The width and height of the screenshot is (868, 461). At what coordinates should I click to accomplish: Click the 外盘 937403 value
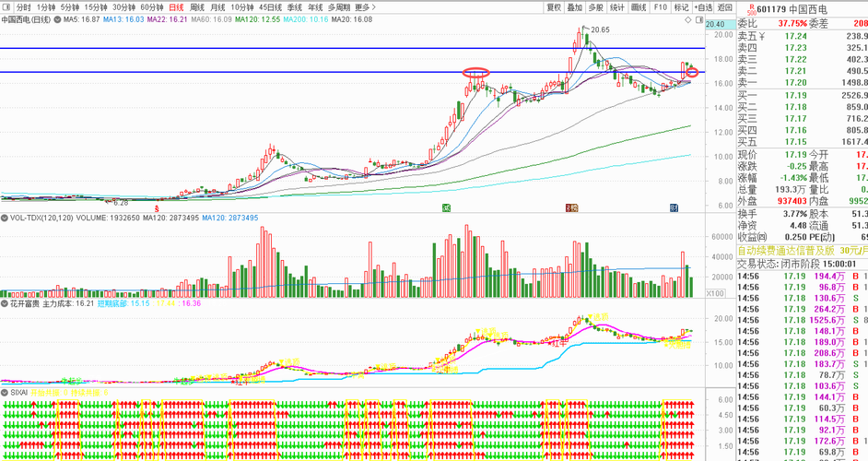792,202
